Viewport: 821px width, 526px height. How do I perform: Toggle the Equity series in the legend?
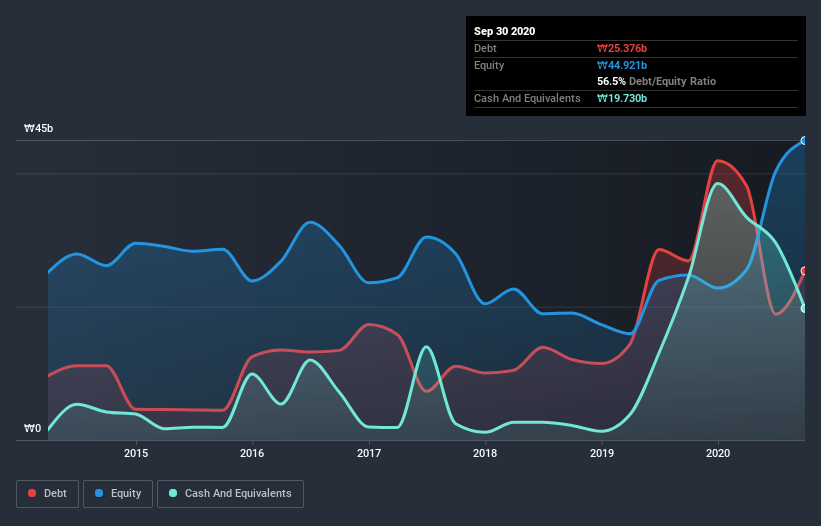pyautogui.click(x=118, y=494)
